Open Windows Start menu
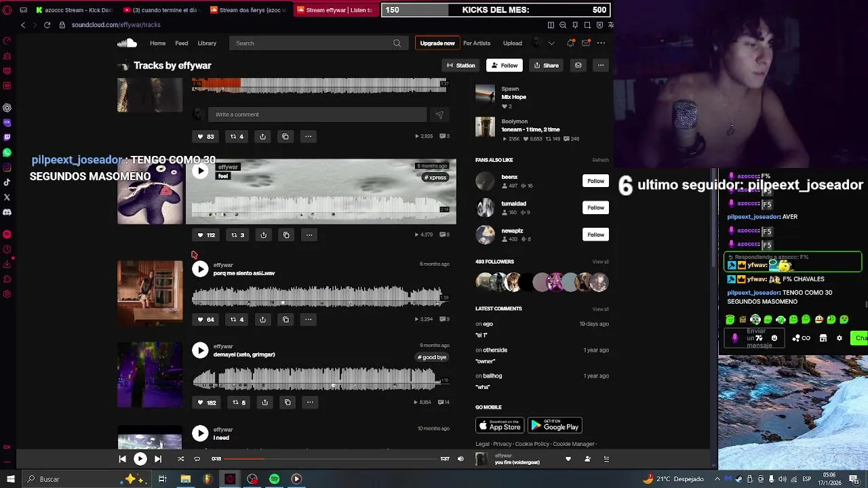Image resolution: width=868 pixels, height=488 pixels. coord(10,479)
